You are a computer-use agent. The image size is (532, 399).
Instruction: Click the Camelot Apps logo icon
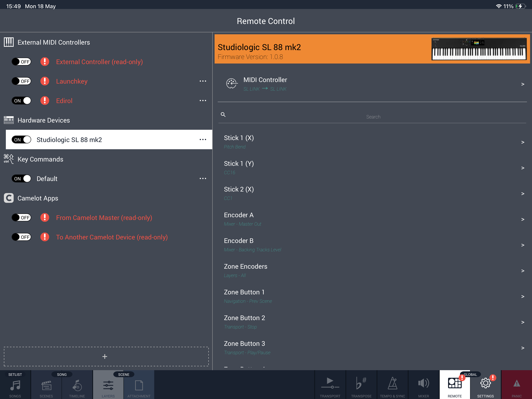click(x=9, y=198)
